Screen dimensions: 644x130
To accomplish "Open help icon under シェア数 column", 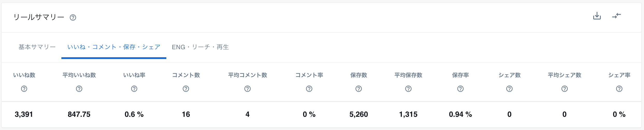I will [509, 89].
